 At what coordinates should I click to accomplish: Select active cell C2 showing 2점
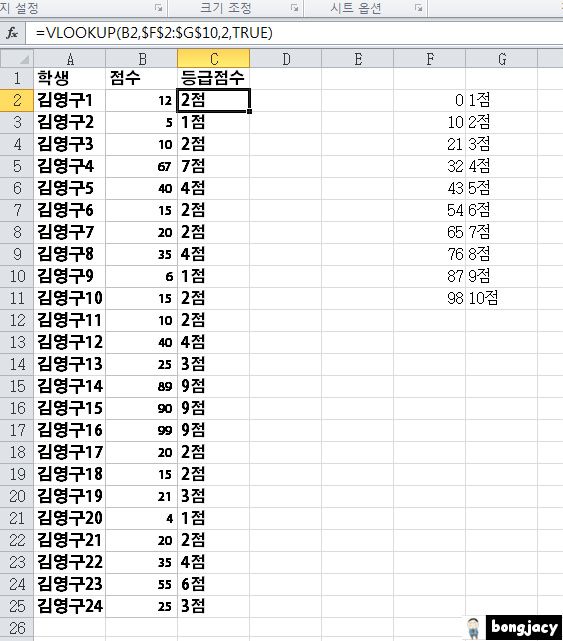click(213, 100)
